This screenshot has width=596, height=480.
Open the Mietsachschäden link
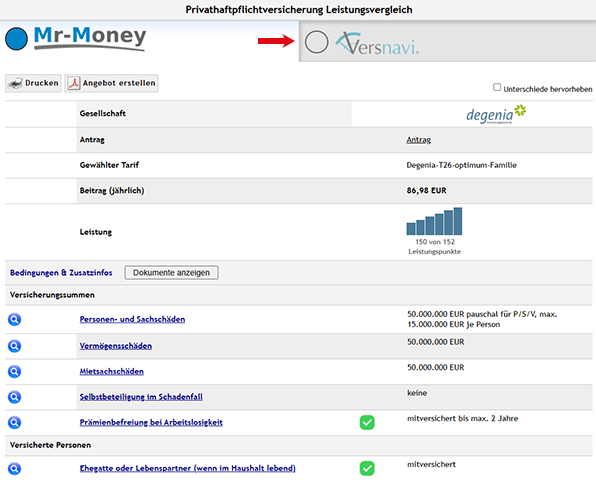(112, 372)
